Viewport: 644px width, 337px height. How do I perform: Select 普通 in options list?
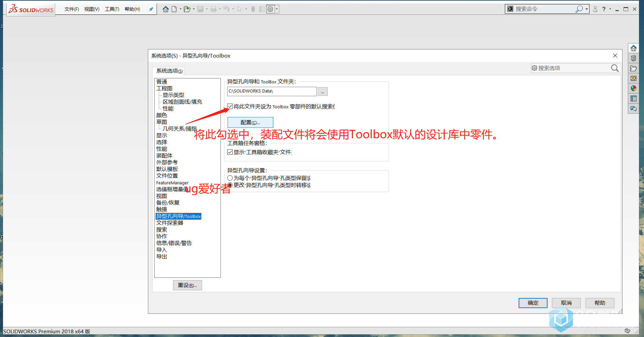[162, 82]
